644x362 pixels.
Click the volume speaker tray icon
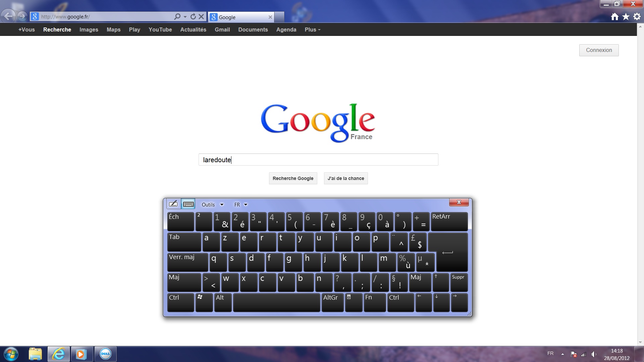click(x=594, y=354)
